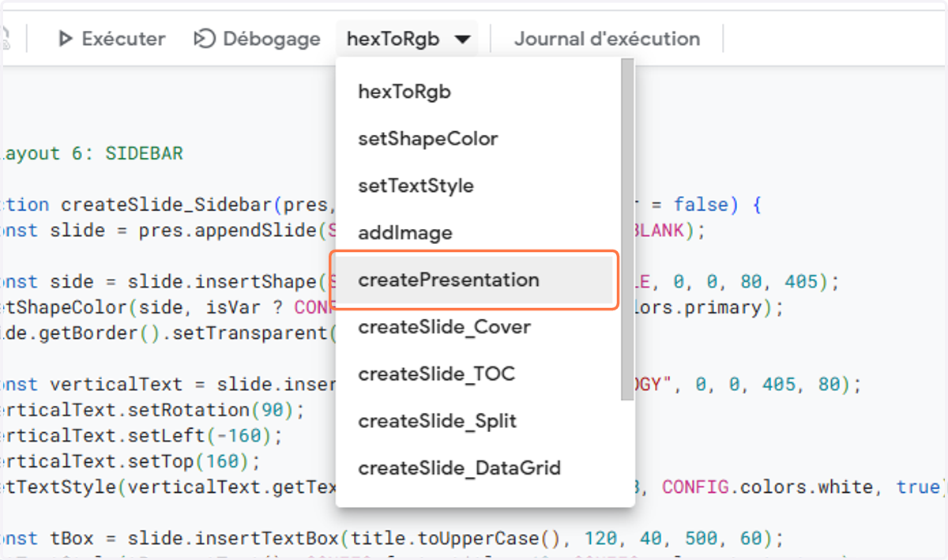Select setShapeColor function
The image size is (948, 560).
click(x=479, y=139)
